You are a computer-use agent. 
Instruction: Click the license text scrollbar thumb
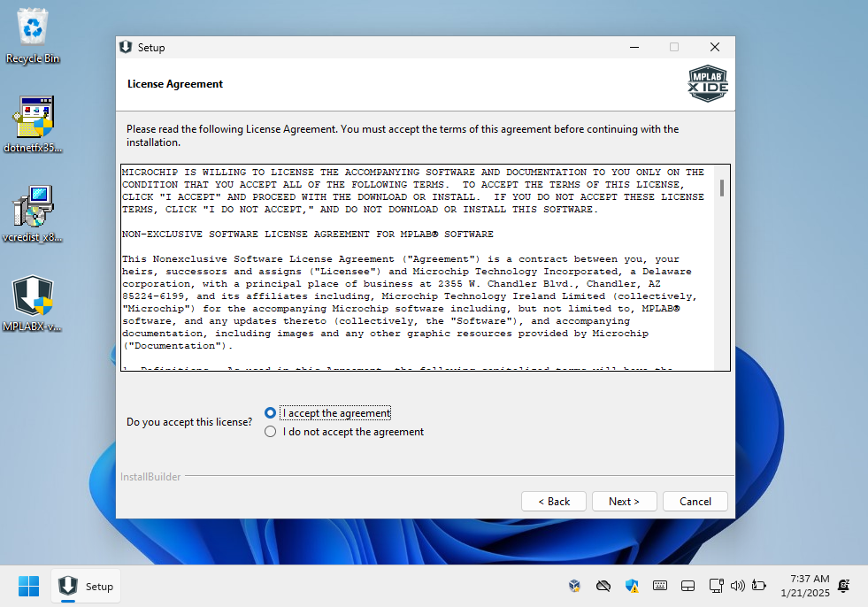pyautogui.click(x=722, y=188)
